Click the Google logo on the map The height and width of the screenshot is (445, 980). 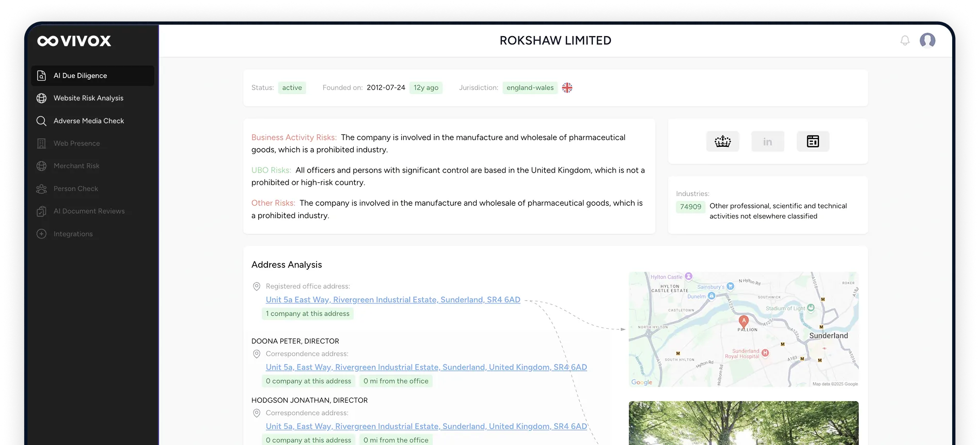[x=642, y=382]
